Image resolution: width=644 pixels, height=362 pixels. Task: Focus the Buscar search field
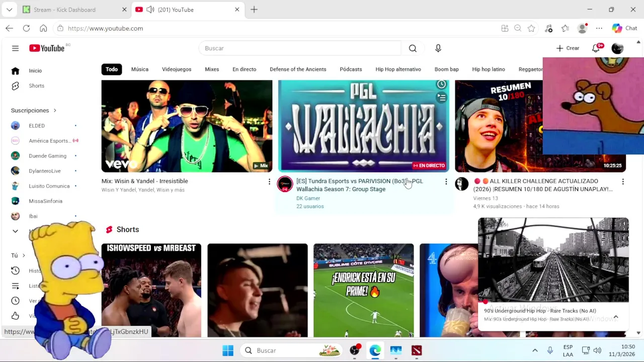(x=300, y=48)
